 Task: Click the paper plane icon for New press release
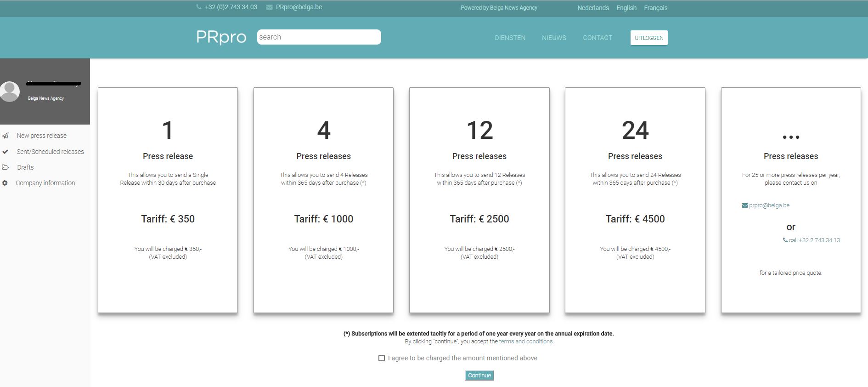pyautogui.click(x=6, y=136)
